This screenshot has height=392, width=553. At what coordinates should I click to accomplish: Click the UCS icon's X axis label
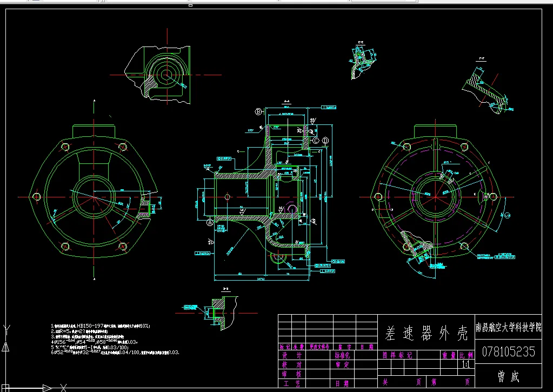[63, 388]
